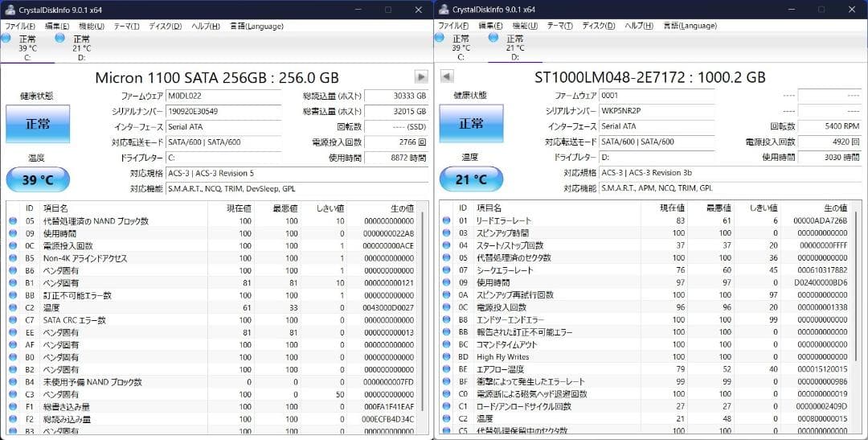Click status icon for スピンアップ再試行回数 row
This screenshot has width=868, height=440.
447,295
